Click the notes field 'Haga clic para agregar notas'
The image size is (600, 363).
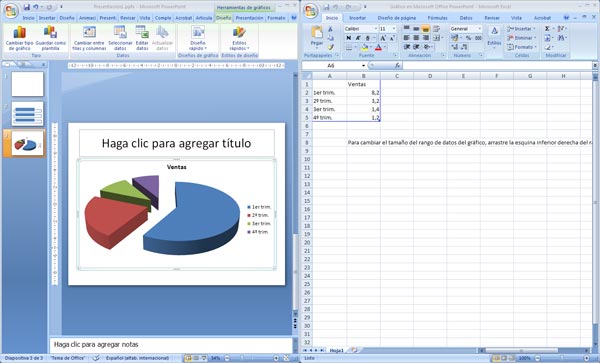click(171, 344)
